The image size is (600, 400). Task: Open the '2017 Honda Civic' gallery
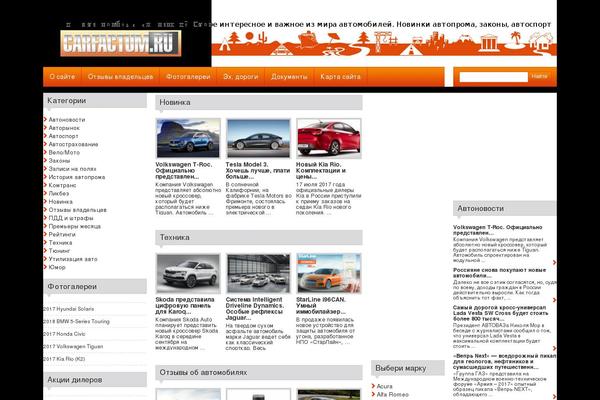tap(64, 334)
